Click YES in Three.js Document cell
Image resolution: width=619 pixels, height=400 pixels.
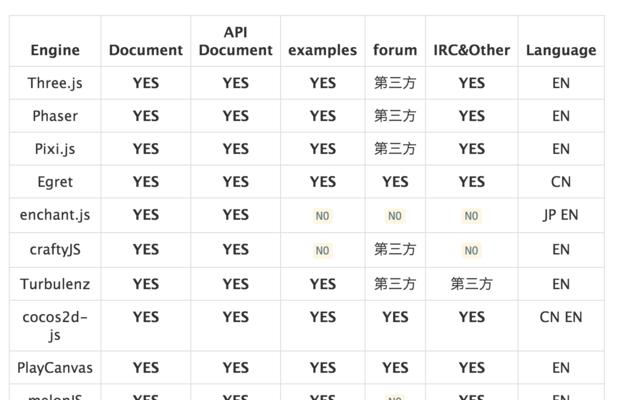tap(146, 83)
